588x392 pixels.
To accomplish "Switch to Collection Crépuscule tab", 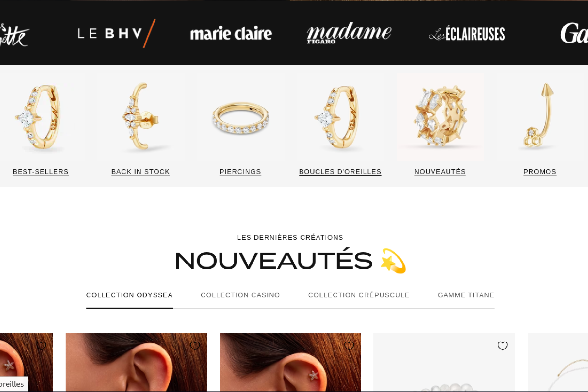I will coord(359,295).
